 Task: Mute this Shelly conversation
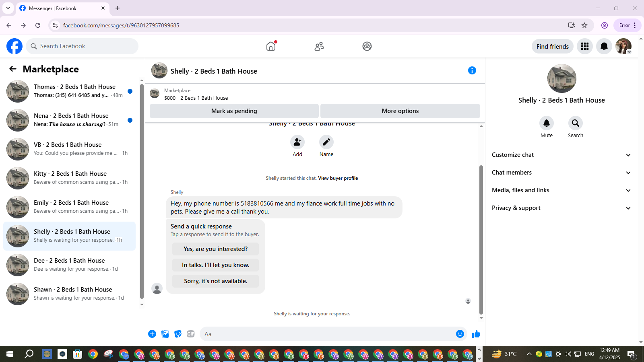pyautogui.click(x=547, y=123)
